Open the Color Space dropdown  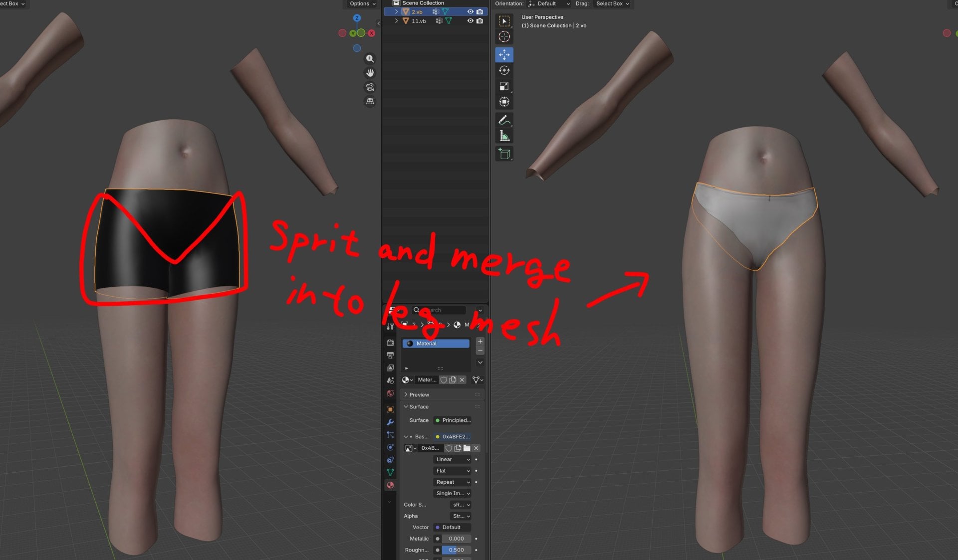tap(461, 505)
